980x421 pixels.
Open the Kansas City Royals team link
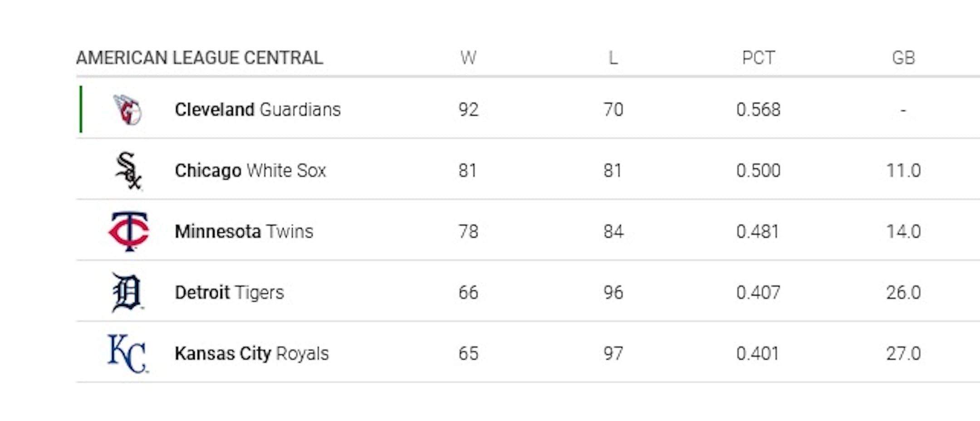pos(251,353)
